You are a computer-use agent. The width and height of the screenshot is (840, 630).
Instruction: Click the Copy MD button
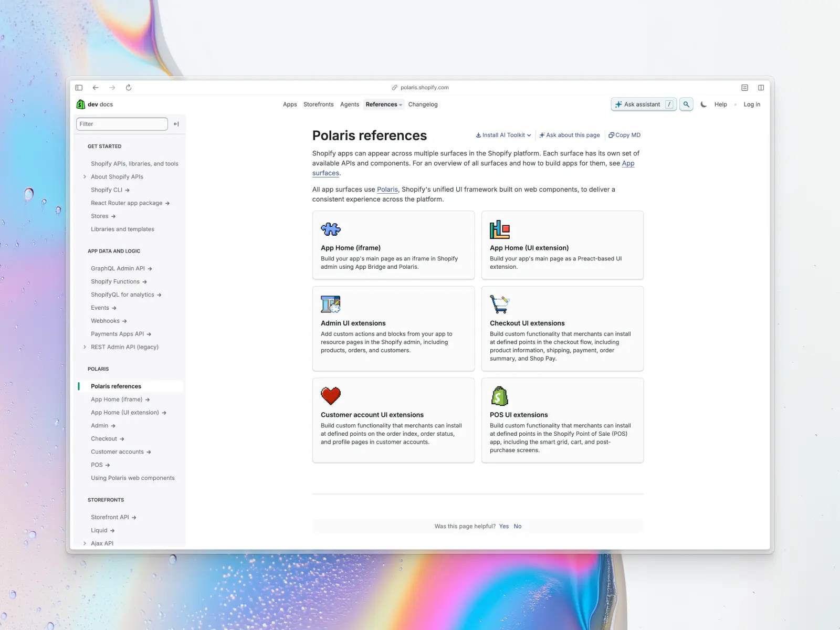[624, 135]
